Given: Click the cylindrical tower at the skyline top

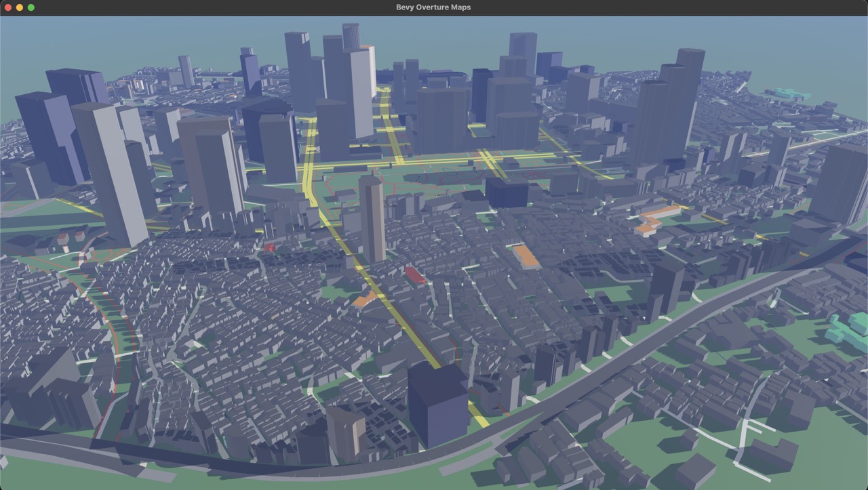Looking at the screenshot, I should click(x=352, y=37).
